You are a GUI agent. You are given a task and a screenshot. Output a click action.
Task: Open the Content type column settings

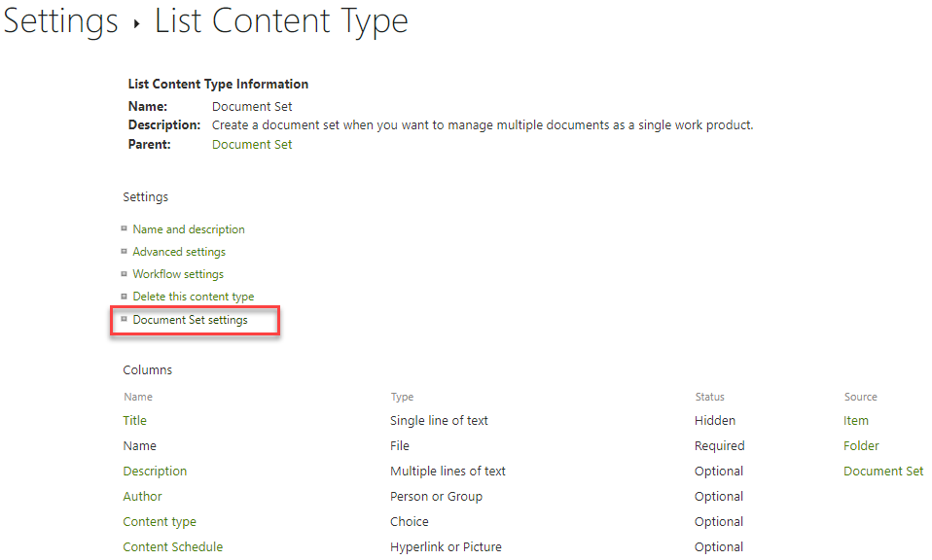[x=160, y=521]
